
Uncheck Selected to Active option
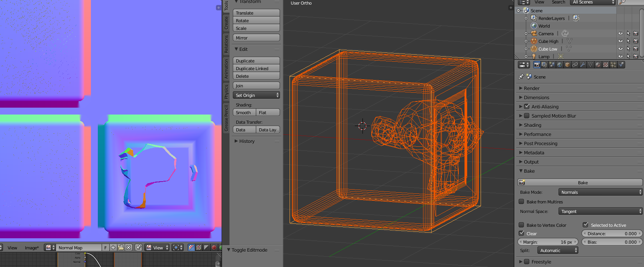tap(585, 225)
